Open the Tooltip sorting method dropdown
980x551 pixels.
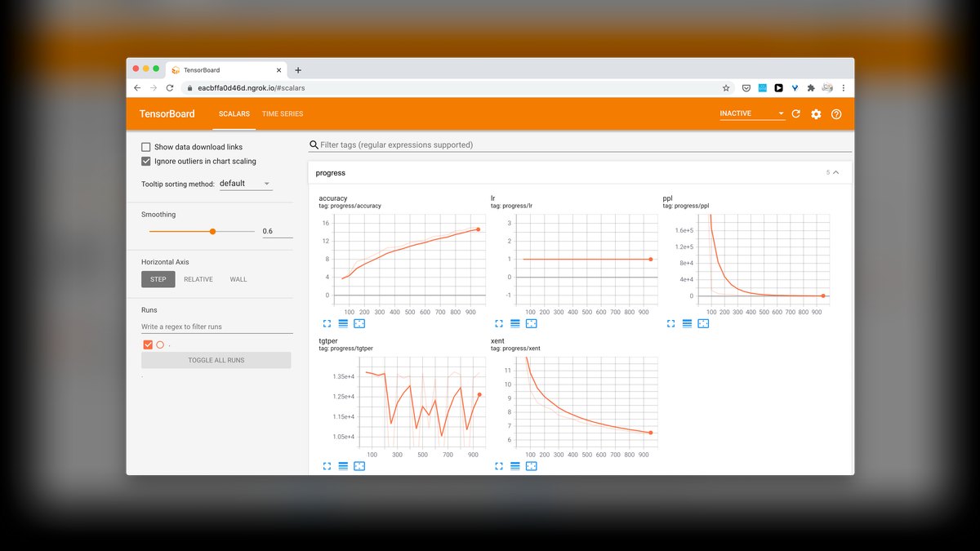(x=245, y=184)
